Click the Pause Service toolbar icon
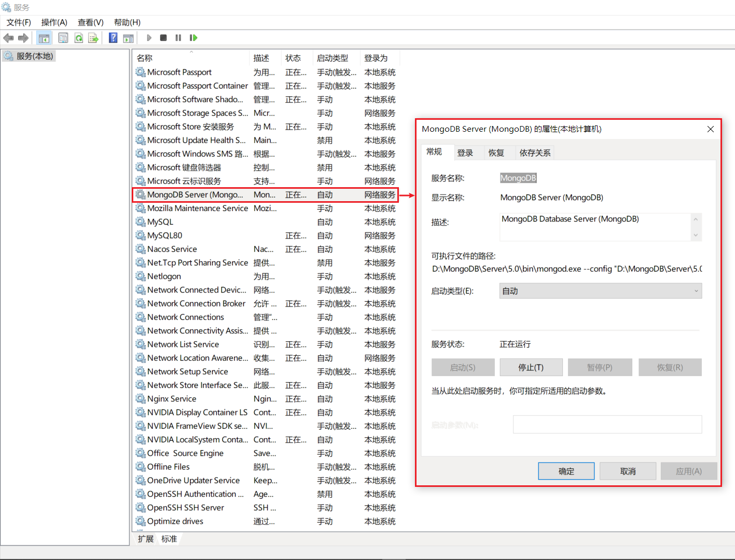Screen dimensions: 735x560 pyautogui.click(x=178, y=38)
